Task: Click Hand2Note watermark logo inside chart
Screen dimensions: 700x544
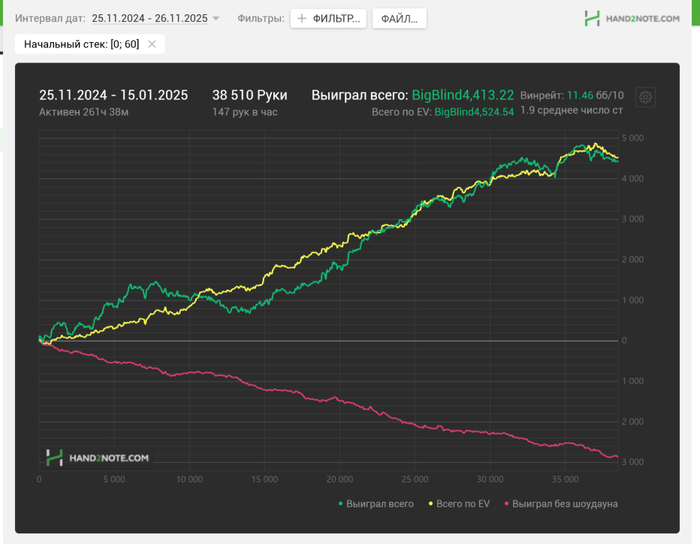Action: tap(97, 458)
